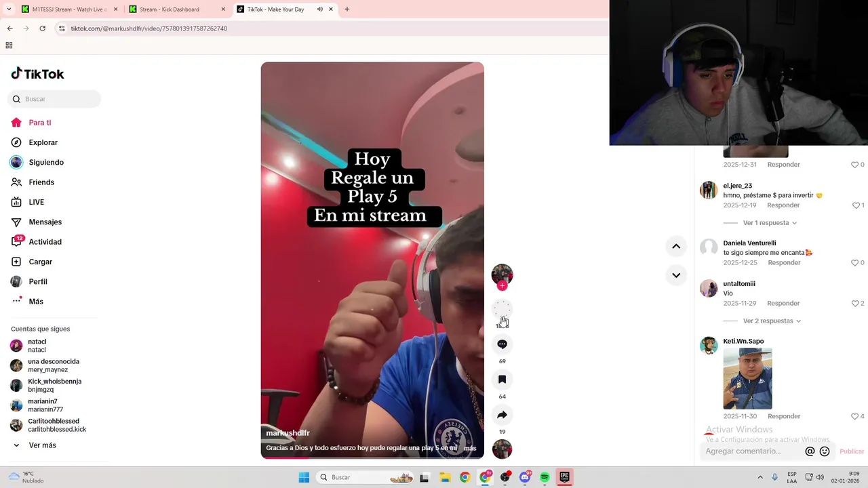Like Daniela Venturelli's comment

tap(855, 262)
